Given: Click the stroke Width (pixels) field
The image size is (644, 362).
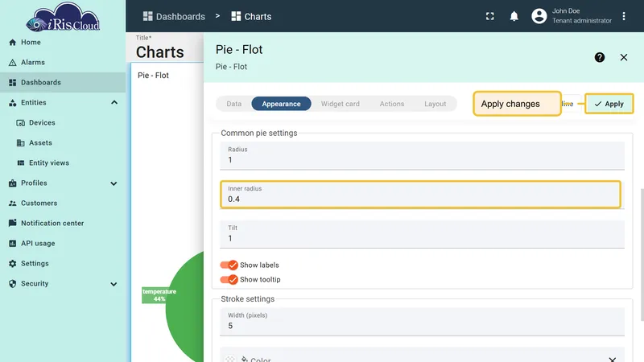Looking at the screenshot, I should [422, 322].
